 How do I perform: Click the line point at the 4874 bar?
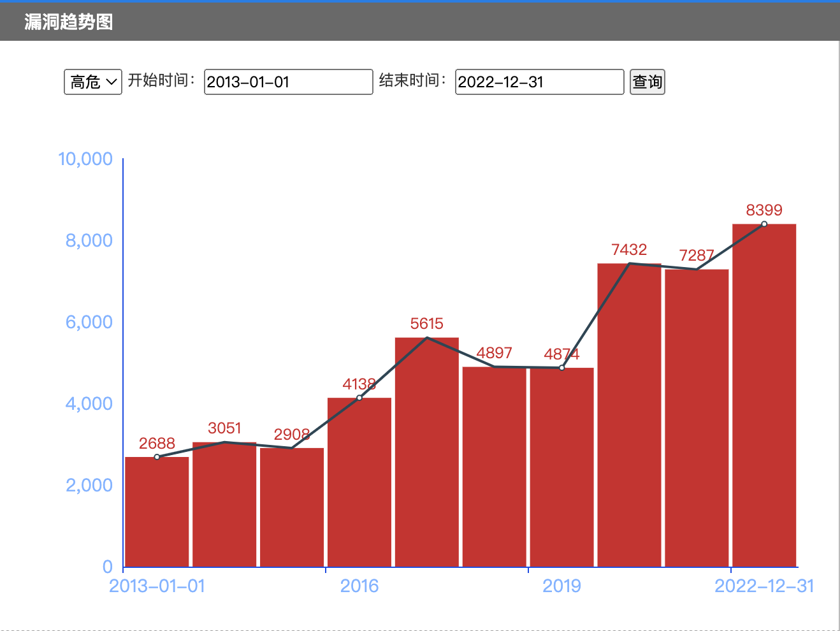[x=562, y=368]
